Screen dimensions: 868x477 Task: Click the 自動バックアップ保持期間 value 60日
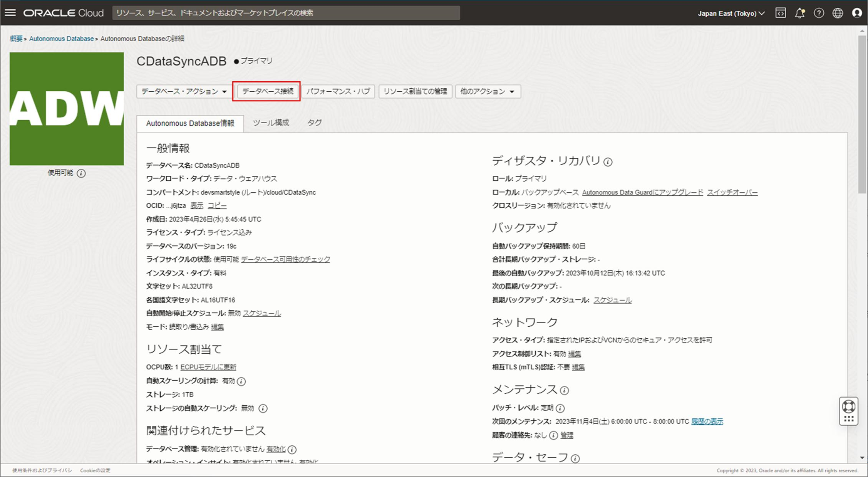coord(579,246)
